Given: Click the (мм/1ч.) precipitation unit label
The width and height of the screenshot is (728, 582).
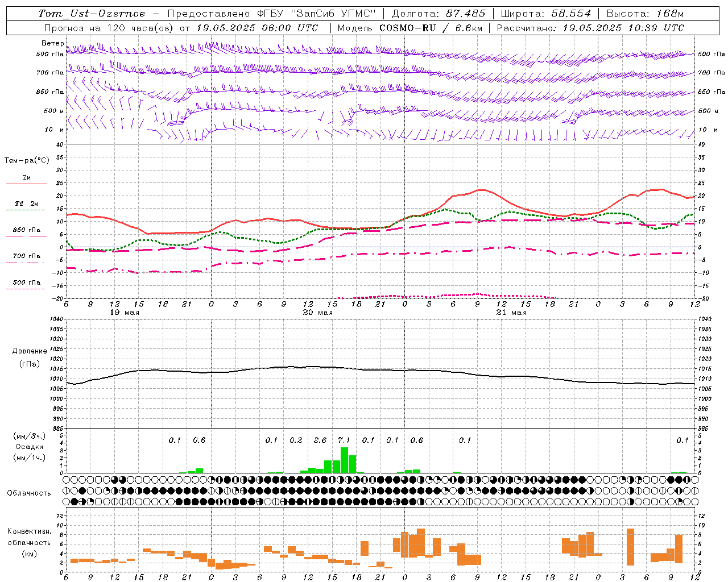Looking at the screenshot, I should point(30,458).
